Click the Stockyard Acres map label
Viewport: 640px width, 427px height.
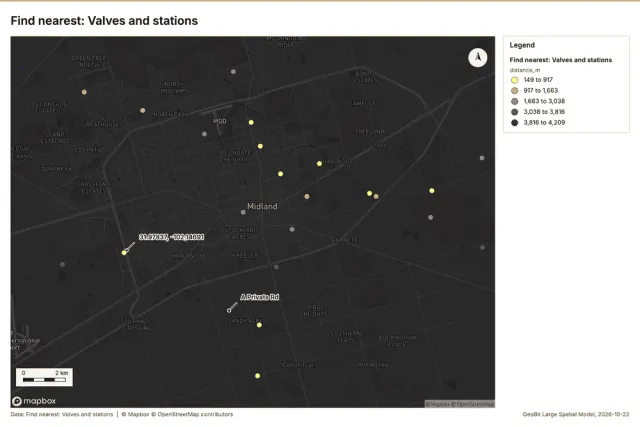point(241,233)
